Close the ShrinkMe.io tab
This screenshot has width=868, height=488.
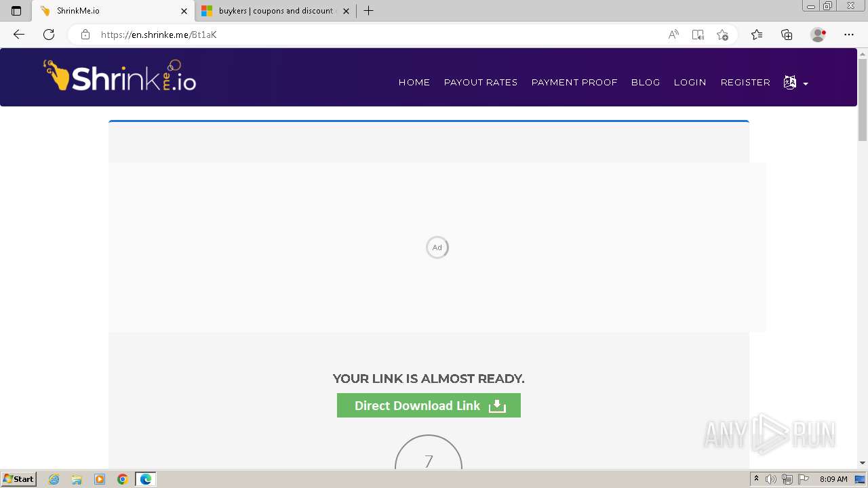[184, 11]
